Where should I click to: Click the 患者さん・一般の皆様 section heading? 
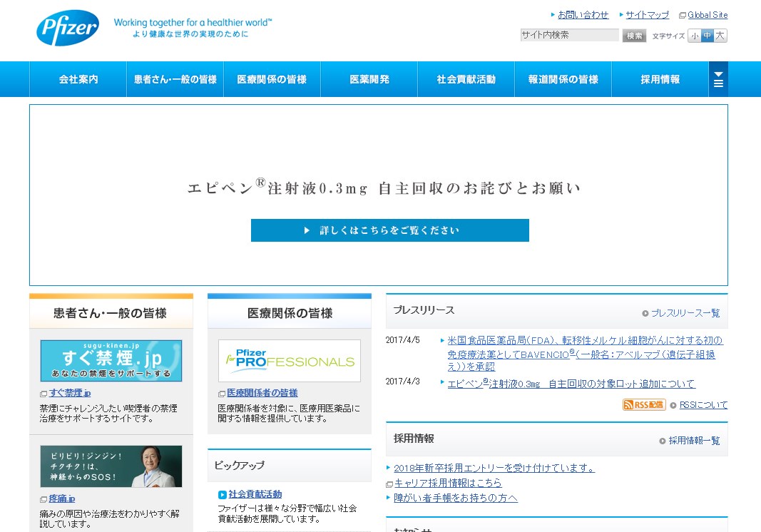[x=110, y=313]
